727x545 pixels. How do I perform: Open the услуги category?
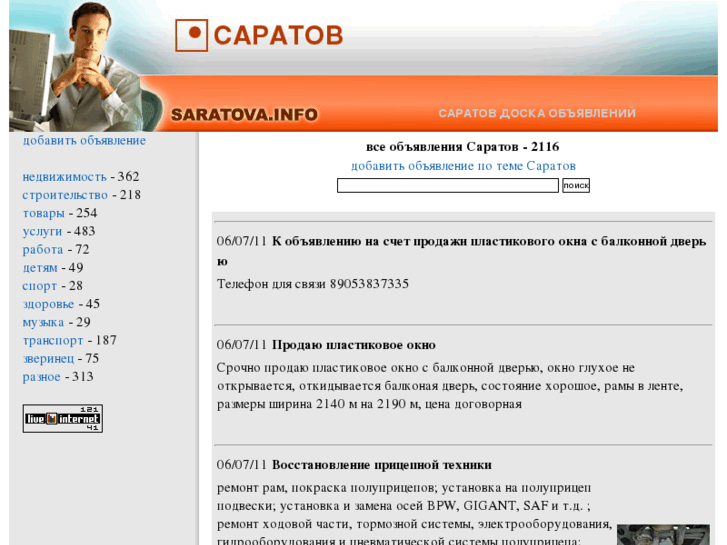tap(42, 231)
